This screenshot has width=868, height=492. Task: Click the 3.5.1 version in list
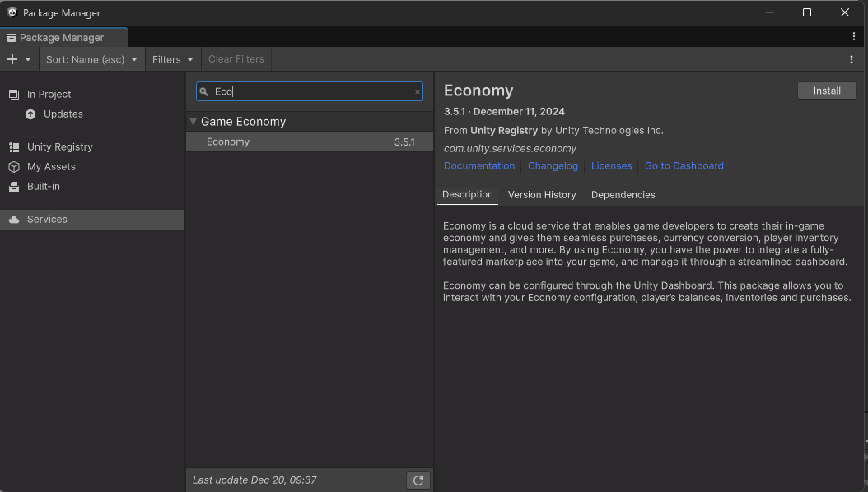pos(404,142)
